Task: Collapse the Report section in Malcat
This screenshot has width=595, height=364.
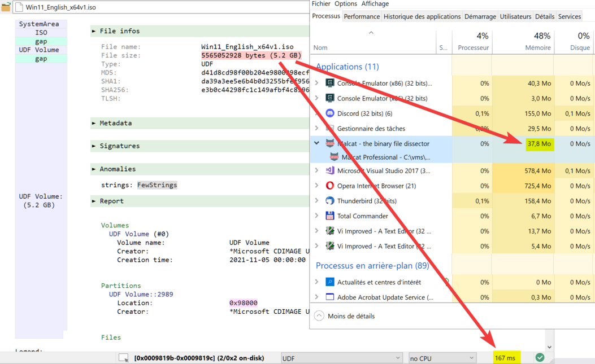Action: click(x=93, y=201)
